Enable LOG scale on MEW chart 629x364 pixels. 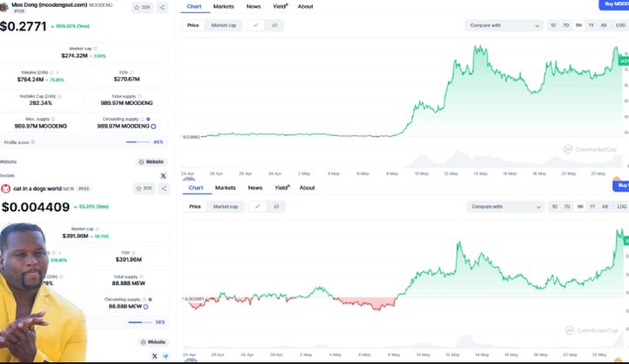pos(622,207)
